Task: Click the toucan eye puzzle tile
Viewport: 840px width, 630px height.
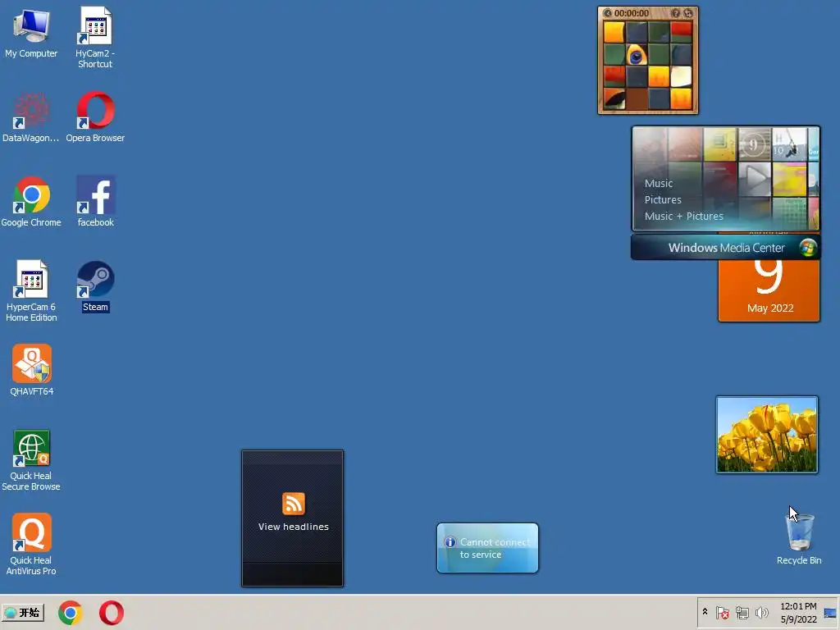Action: tap(637, 55)
